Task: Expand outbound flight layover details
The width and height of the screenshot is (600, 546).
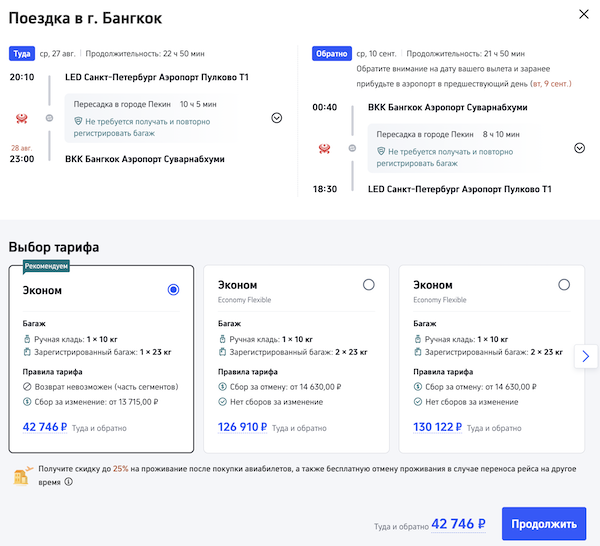Action: [277, 117]
